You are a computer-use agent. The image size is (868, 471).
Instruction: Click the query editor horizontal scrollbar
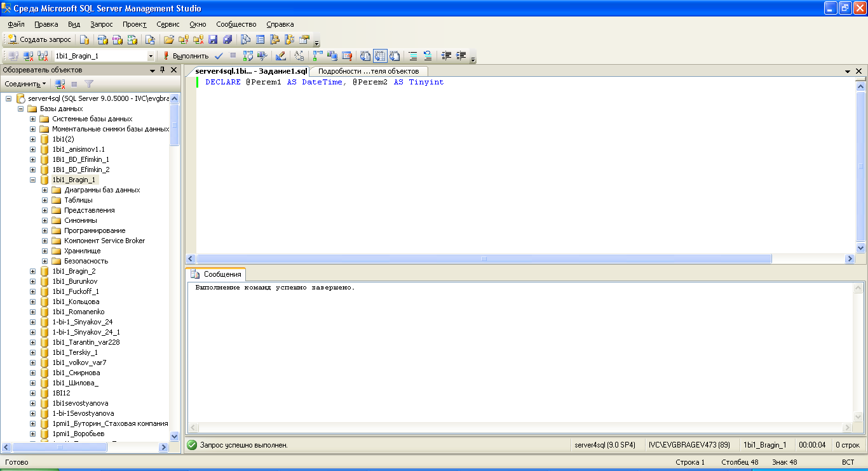pyautogui.click(x=484, y=259)
